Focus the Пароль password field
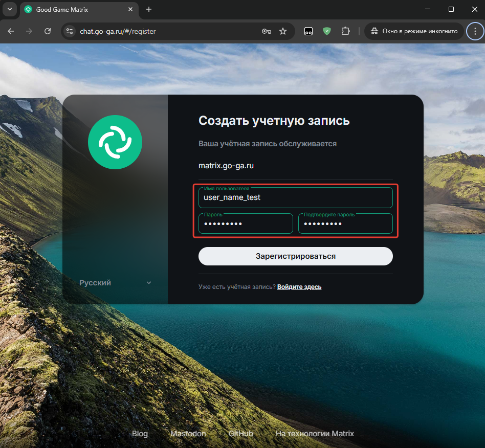Viewport: 485px width, 448px height. tap(246, 223)
